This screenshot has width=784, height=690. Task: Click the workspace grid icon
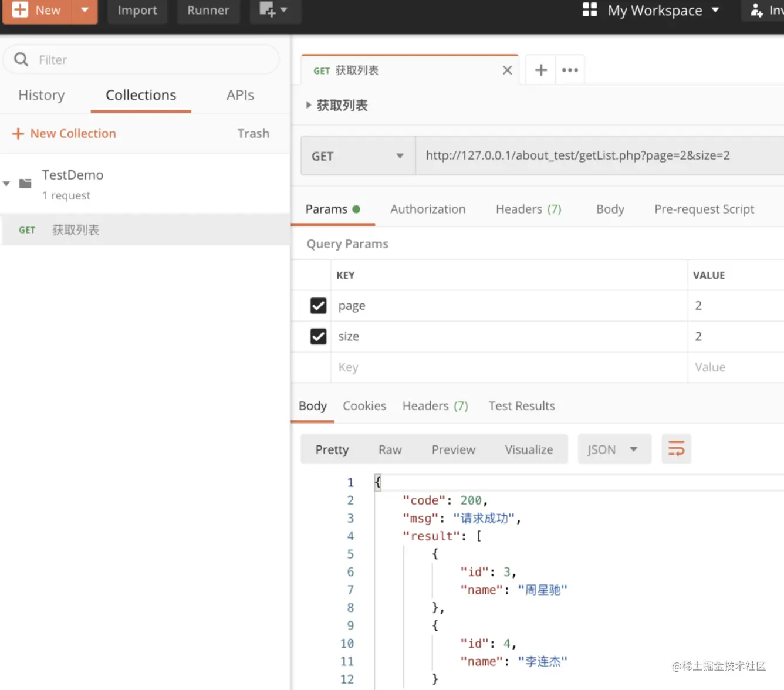point(590,10)
